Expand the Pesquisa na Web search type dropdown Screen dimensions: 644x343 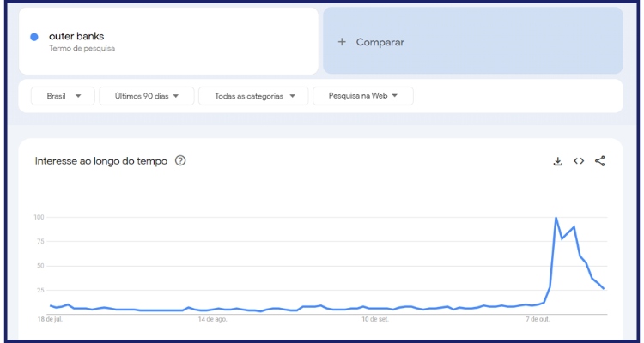[362, 96]
